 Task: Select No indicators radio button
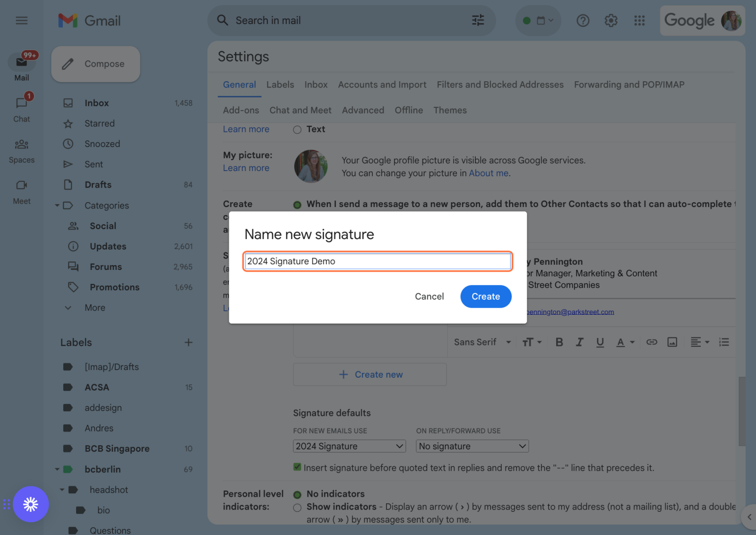[297, 495]
